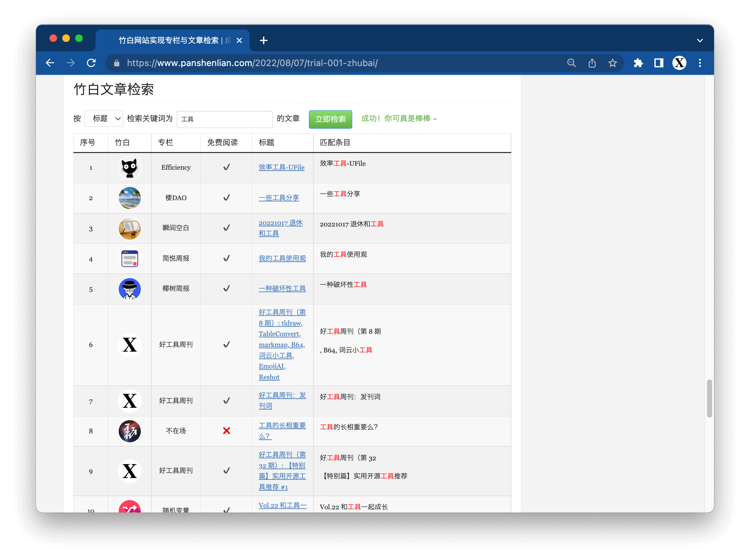Open the 20221017 退休和工具 link
The height and width of the screenshot is (560, 750).
tap(280, 228)
